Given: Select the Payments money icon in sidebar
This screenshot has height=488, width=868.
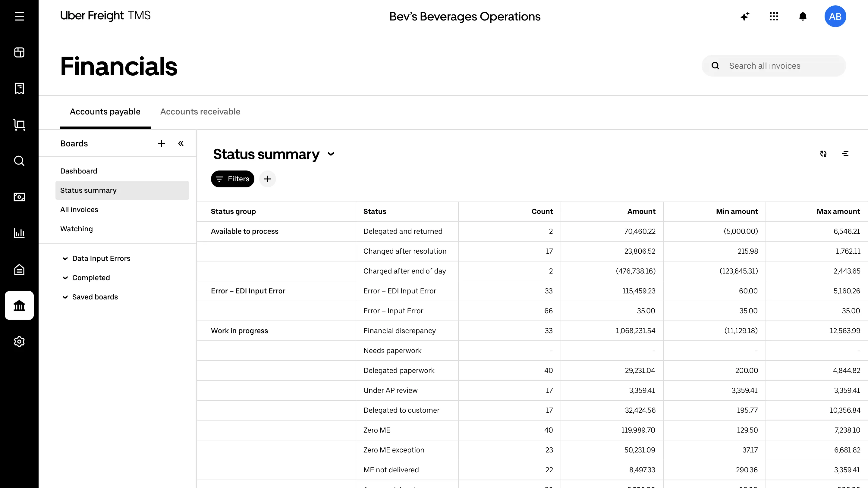Looking at the screenshot, I should 19,197.
